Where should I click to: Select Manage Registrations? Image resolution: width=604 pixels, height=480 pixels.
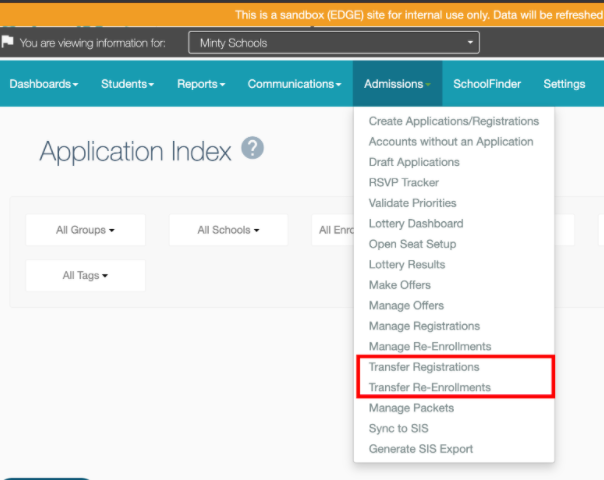424,326
